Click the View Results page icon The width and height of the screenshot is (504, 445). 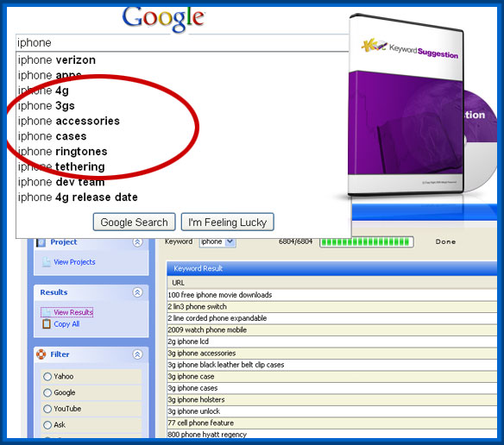(47, 312)
